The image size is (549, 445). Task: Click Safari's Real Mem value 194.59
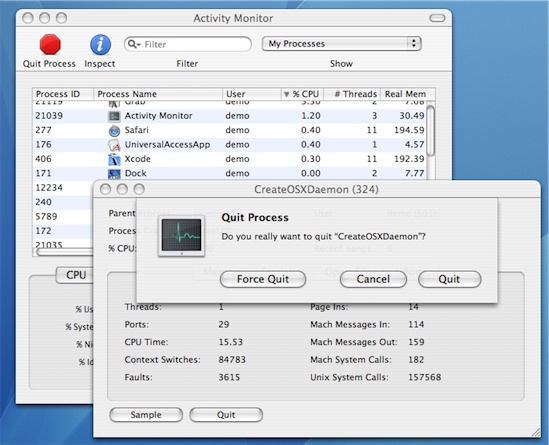409,130
